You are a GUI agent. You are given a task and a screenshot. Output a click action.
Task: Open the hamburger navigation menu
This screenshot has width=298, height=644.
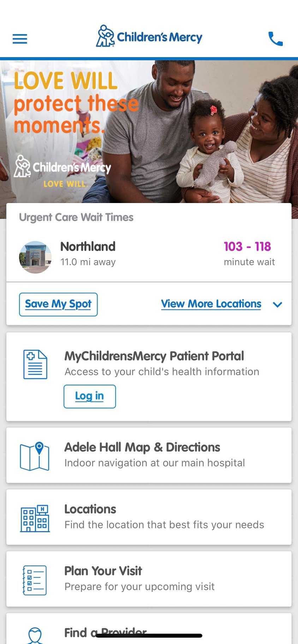20,39
